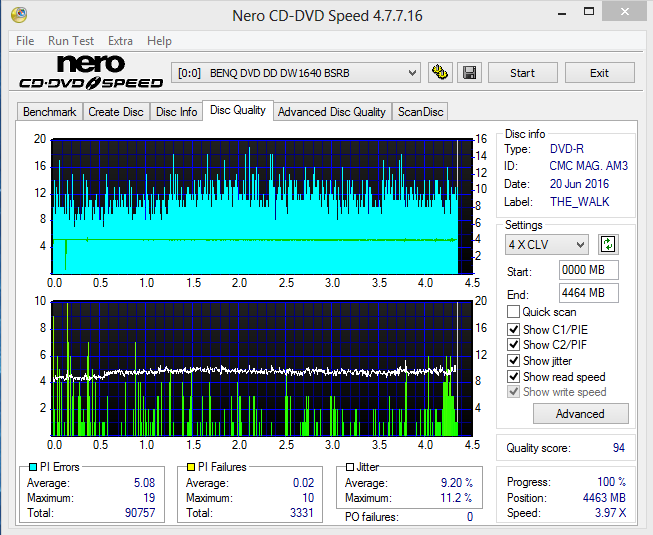Click the PI Errors maximum 19
Image resolution: width=653 pixels, height=535 pixels.
(149, 498)
